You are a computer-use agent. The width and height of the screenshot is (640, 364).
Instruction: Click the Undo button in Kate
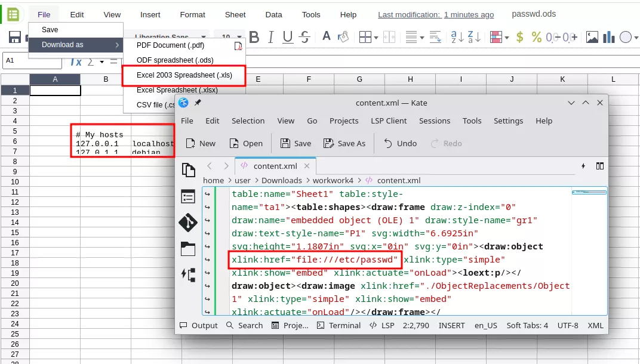point(399,143)
